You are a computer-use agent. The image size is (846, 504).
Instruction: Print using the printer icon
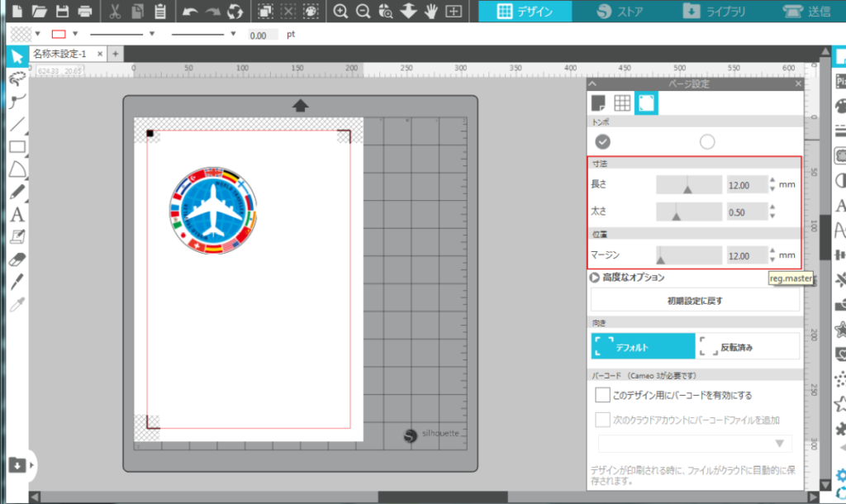click(85, 11)
